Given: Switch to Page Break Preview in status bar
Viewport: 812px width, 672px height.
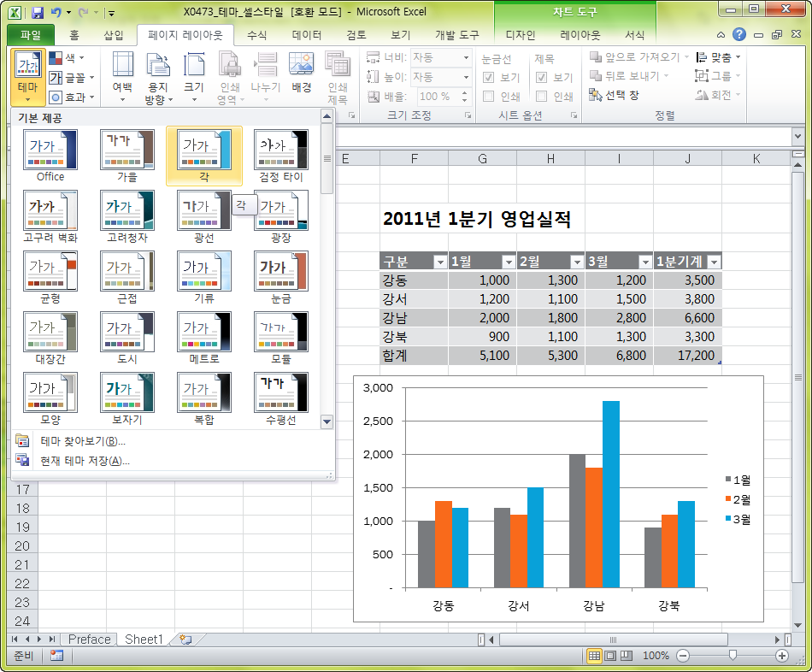Looking at the screenshot, I should click(x=626, y=656).
